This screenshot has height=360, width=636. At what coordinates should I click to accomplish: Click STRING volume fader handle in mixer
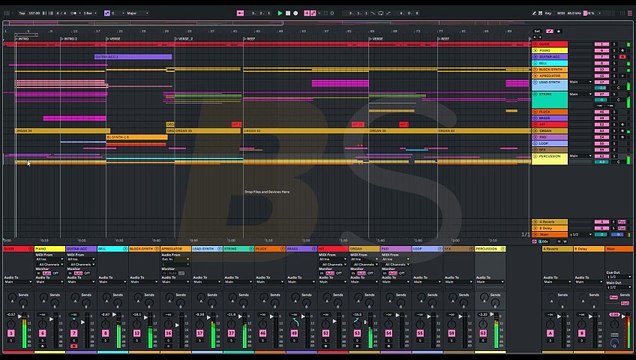[240, 317]
